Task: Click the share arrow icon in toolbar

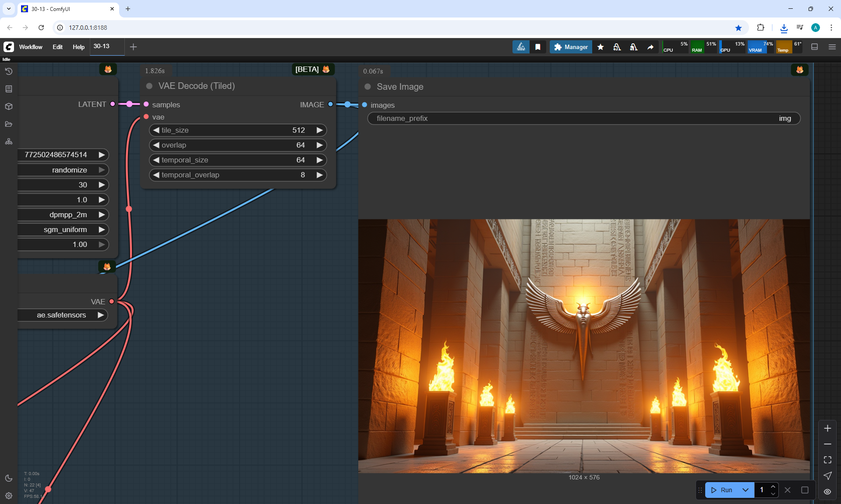Action: [x=650, y=47]
